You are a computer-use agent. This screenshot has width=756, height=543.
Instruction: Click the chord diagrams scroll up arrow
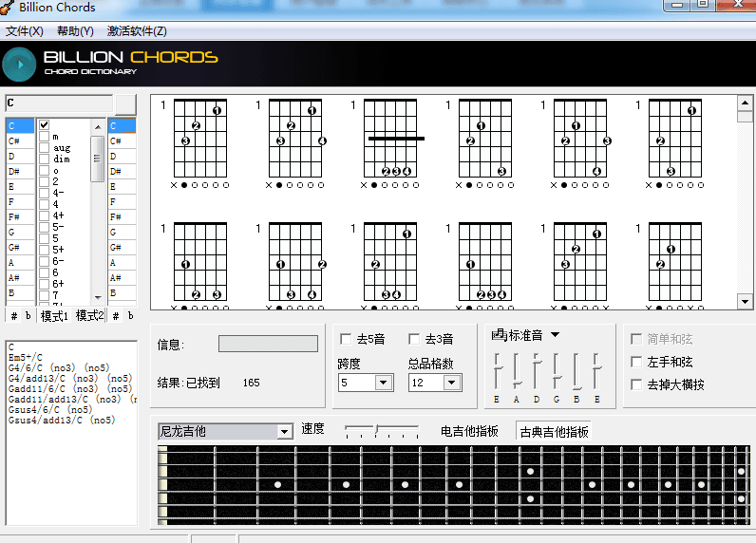pyautogui.click(x=745, y=103)
